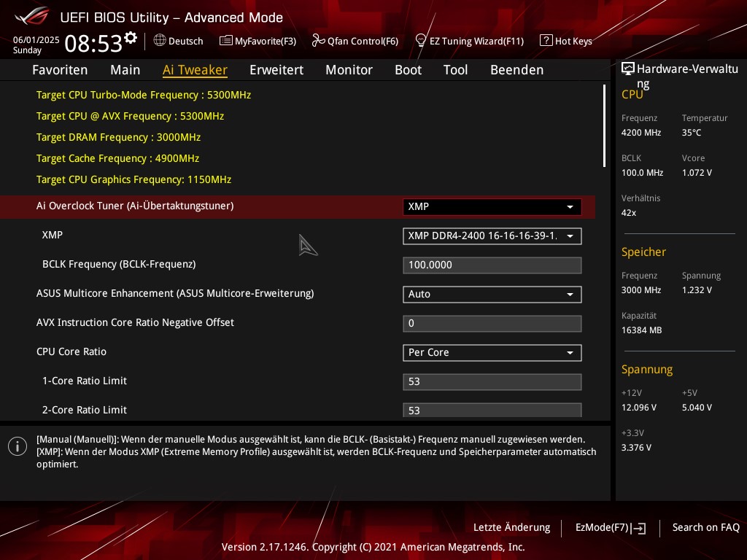
Task: Open Search on FAQ link
Action: 705,528
